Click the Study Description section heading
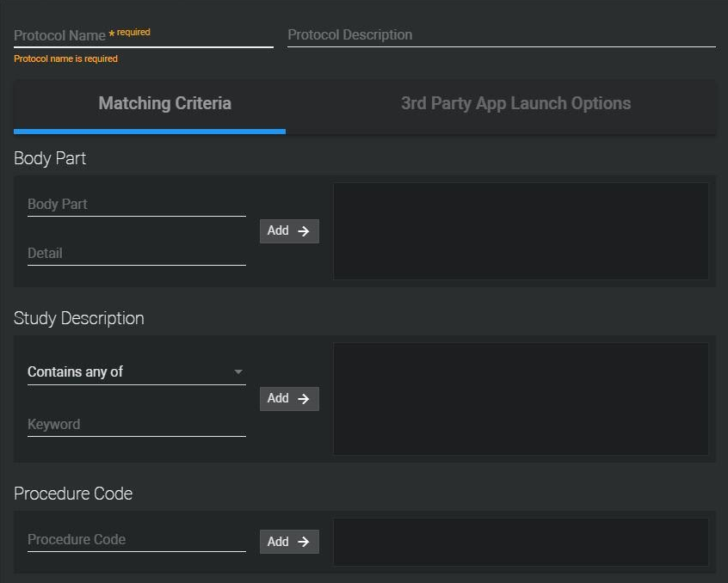 (79, 318)
